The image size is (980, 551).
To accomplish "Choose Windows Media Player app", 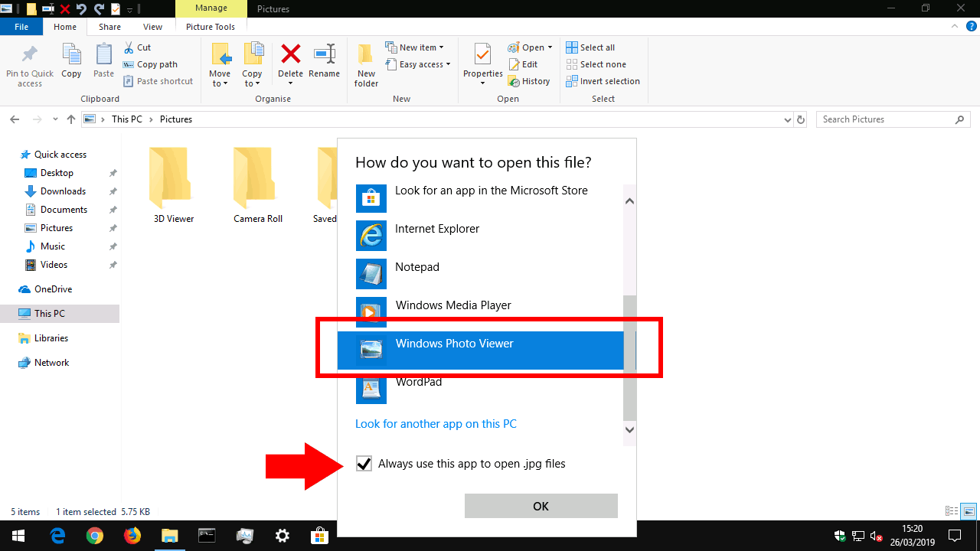I will point(480,312).
